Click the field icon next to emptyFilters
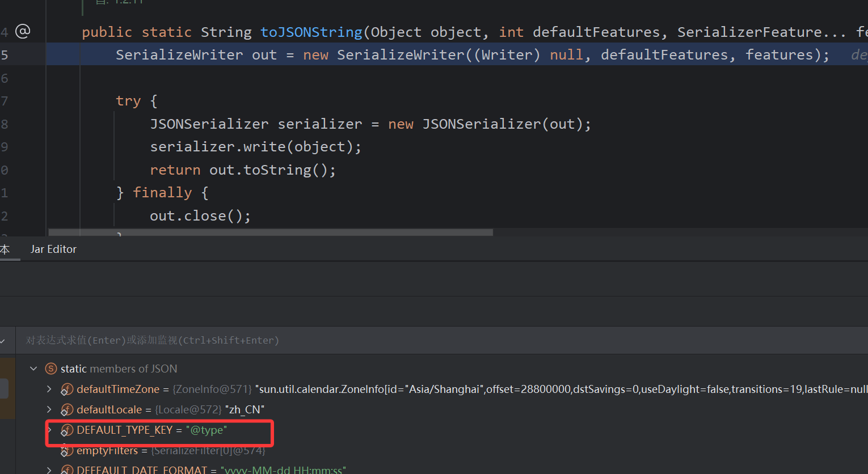The width and height of the screenshot is (868, 474). [67, 451]
